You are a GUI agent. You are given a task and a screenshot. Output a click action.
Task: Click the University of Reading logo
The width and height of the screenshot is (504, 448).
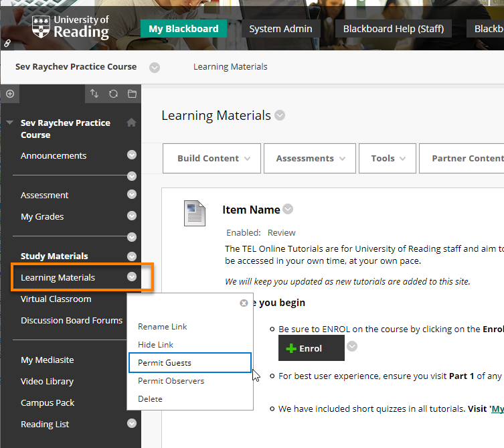[x=70, y=27]
